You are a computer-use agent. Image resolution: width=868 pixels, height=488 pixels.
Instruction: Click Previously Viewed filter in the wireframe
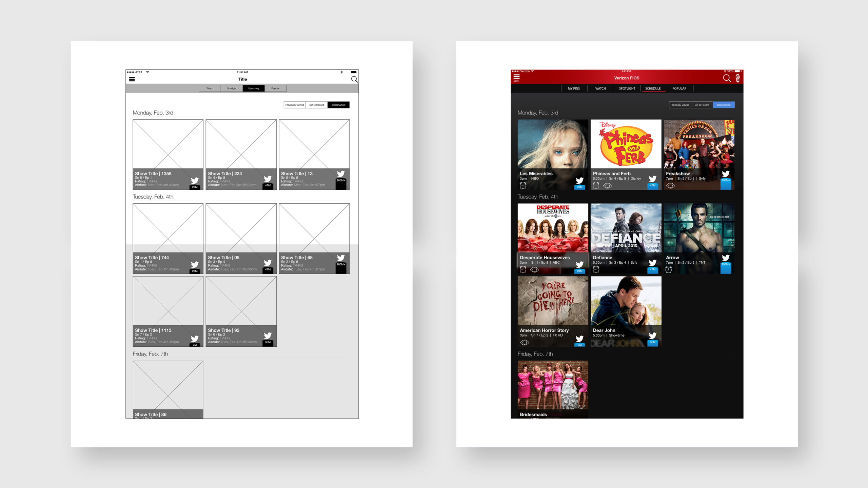pos(295,105)
